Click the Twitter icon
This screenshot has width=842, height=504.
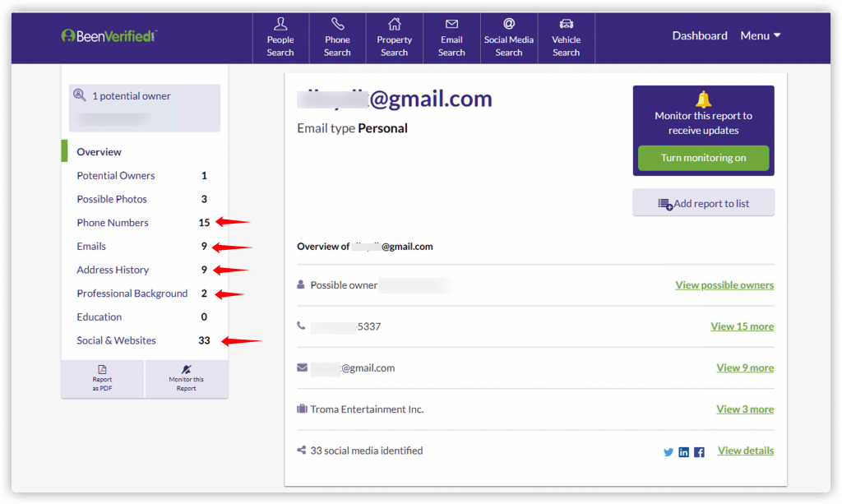668,452
